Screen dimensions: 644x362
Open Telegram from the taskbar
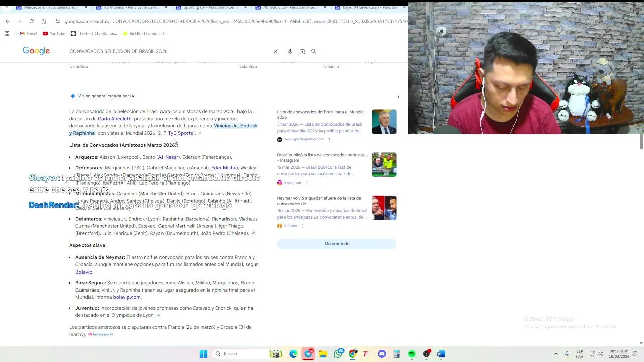click(308, 354)
